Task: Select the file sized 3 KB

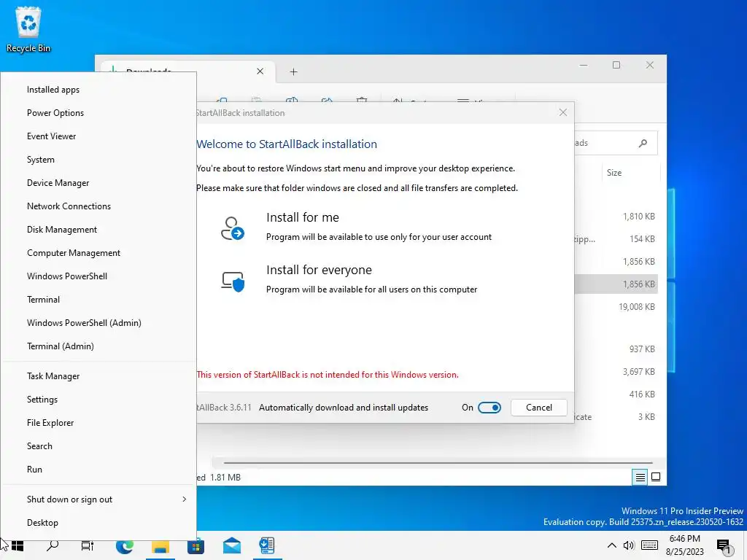Action: click(x=646, y=416)
